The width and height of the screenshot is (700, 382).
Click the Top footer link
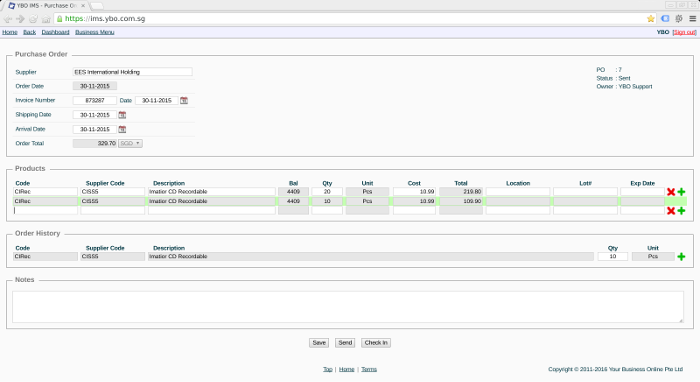pyautogui.click(x=328, y=369)
